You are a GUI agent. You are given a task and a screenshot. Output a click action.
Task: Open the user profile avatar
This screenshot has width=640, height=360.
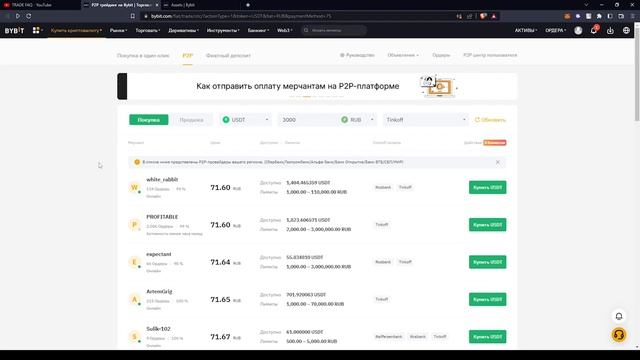(x=578, y=31)
